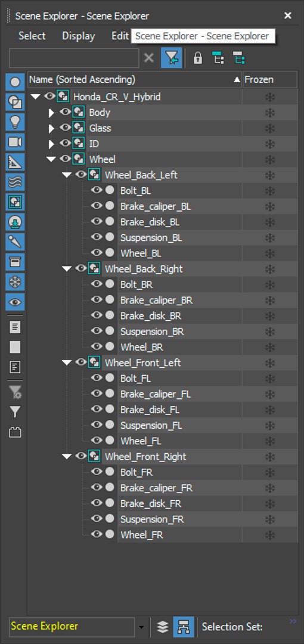Toggle Display Geometry filter icon

tap(15, 82)
